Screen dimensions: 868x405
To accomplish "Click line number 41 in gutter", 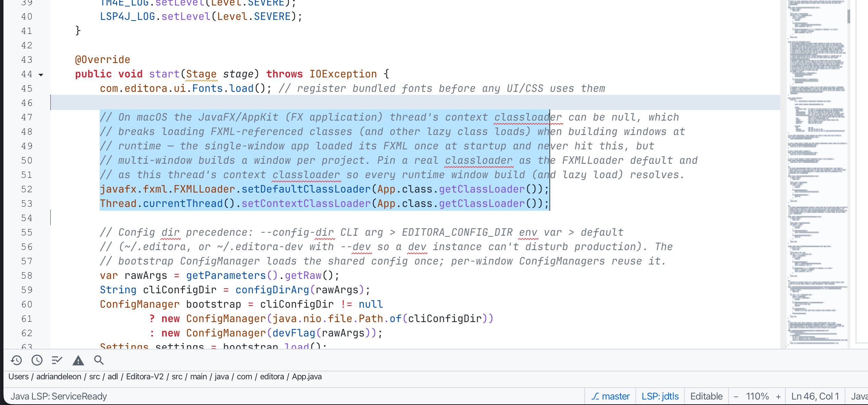I will tap(27, 31).
